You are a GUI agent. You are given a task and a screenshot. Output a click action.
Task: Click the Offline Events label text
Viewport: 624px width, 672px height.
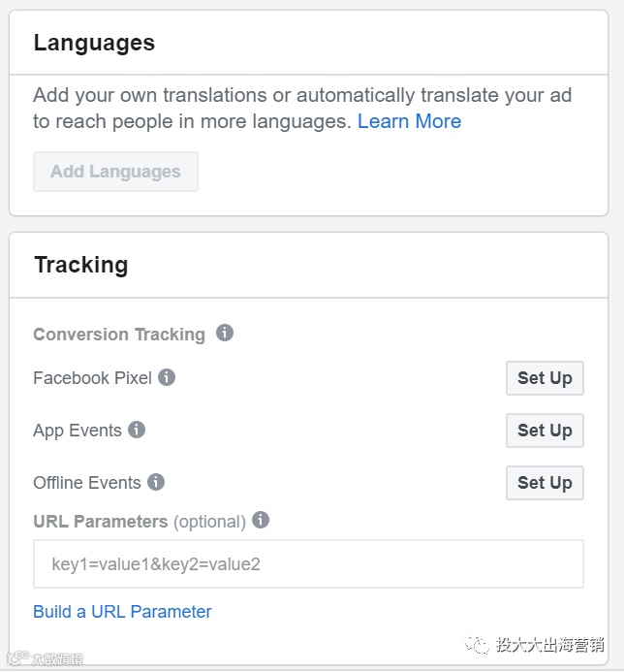pos(87,483)
